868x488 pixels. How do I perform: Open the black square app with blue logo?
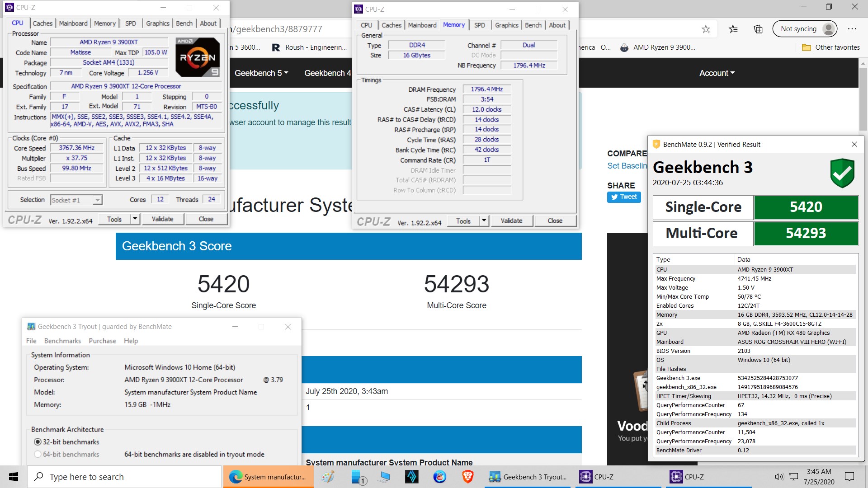pos(411,477)
